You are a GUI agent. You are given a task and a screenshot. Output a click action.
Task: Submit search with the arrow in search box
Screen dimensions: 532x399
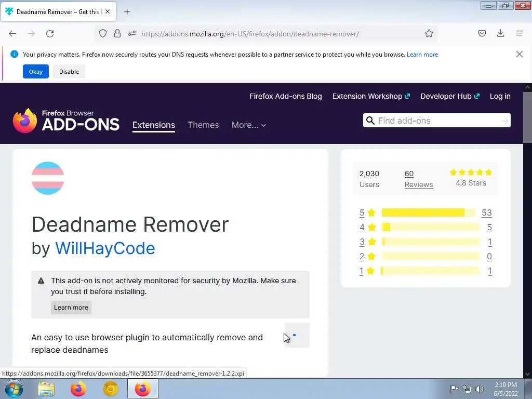coord(504,121)
